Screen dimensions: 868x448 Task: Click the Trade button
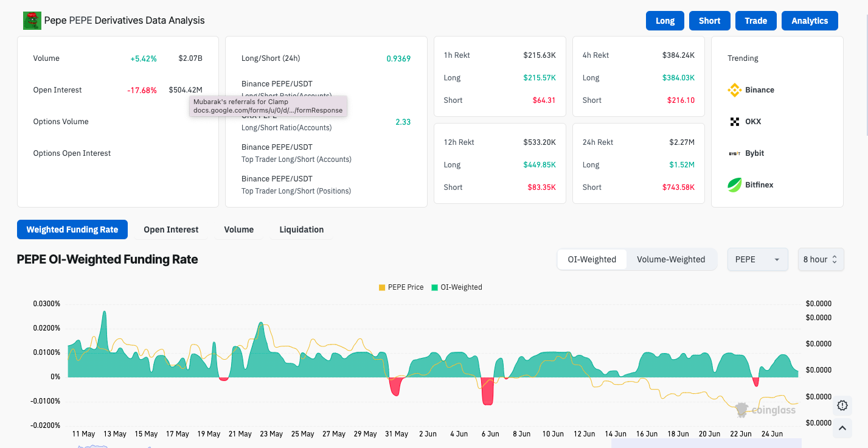point(755,21)
